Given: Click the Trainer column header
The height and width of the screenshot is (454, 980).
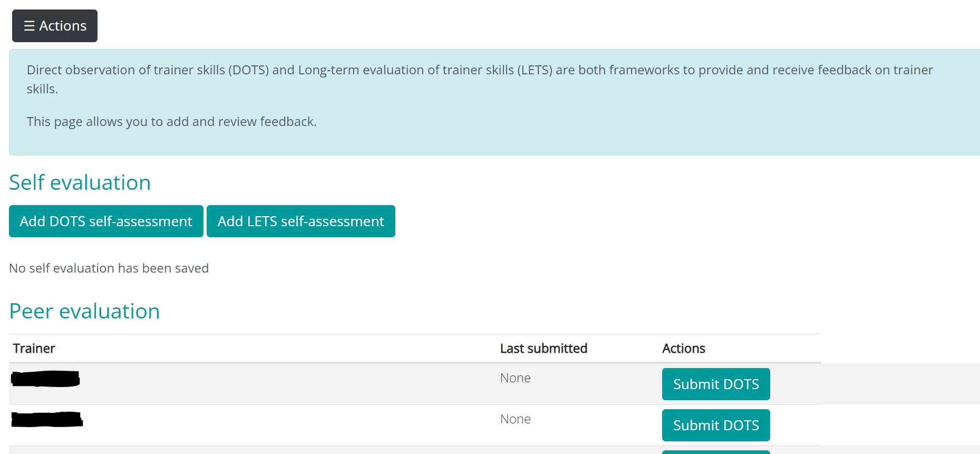Looking at the screenshot, I should click(x=33, y=348).
